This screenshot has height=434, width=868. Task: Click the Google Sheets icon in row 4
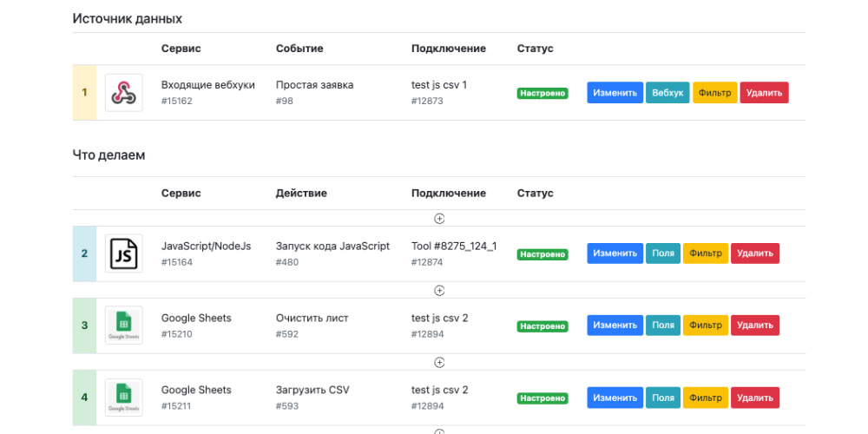pyautogui.click(x=123, y=398)
